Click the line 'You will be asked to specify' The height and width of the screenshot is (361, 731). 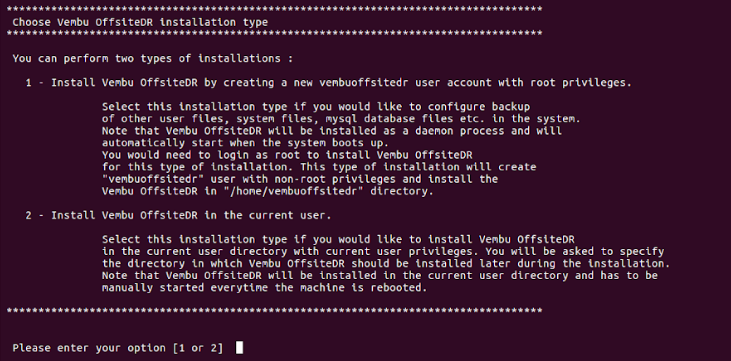click(383, 251)
